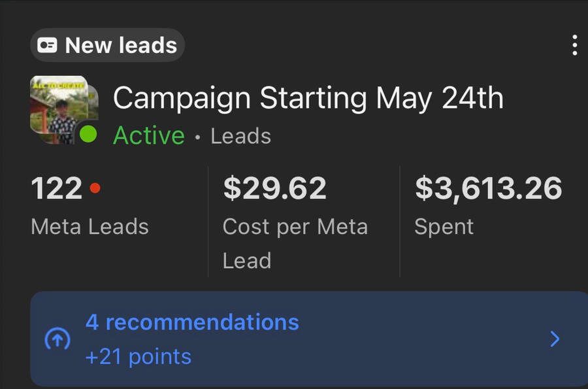Expand recommendations with the right chevron
This screenshot has width=588, height=389.
coord(555,339)
